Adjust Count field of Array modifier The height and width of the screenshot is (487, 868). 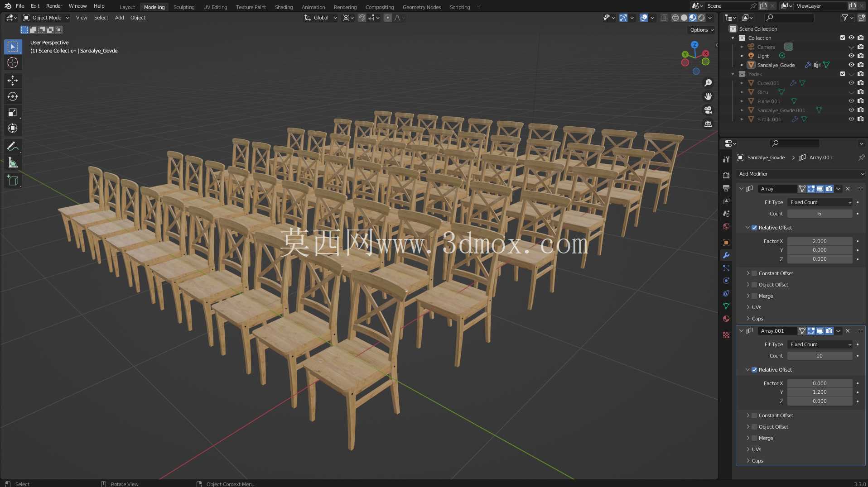[820, 214]
